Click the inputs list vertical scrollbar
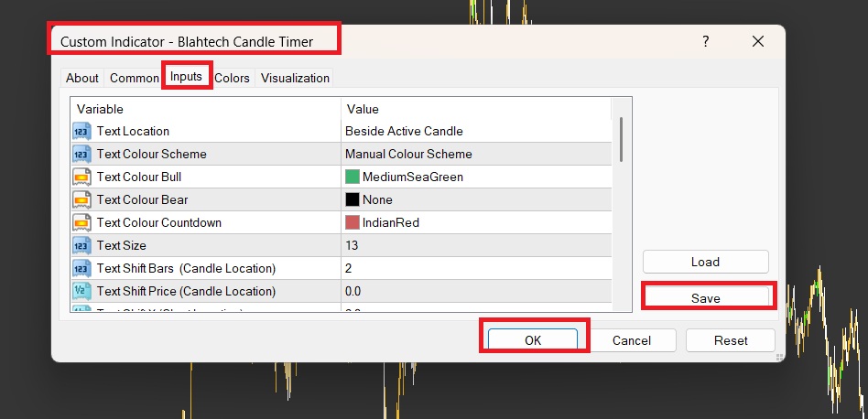This screenshot has height=419, width=868. click(621, 205)
